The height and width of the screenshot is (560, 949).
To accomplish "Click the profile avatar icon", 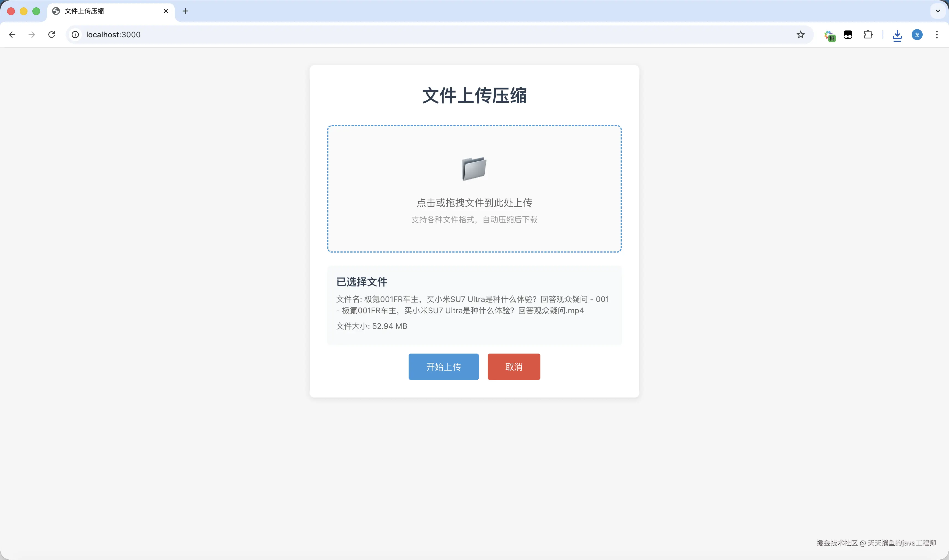I will [x=917, y=35].
